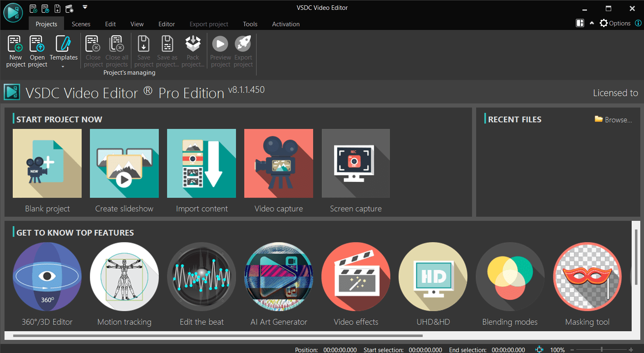Image resolution: width=644 pixels, height=353 pixels.
Task: Open the Tools ribbon tab
Action: pyautogui.click(x=250, y=24)
